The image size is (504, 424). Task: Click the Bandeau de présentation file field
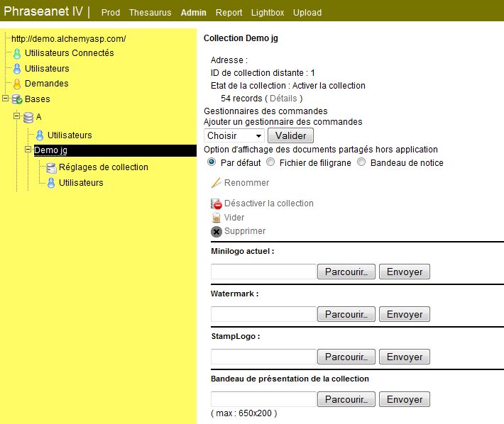263,399
